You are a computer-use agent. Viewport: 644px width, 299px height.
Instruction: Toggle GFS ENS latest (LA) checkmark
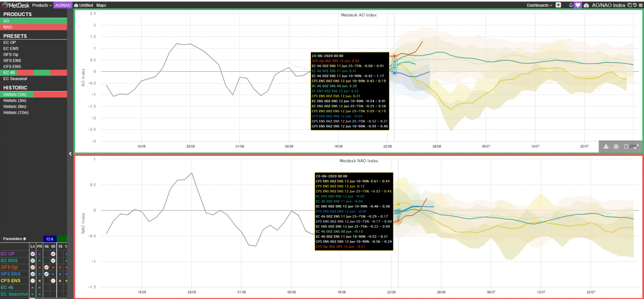(33, 274)
